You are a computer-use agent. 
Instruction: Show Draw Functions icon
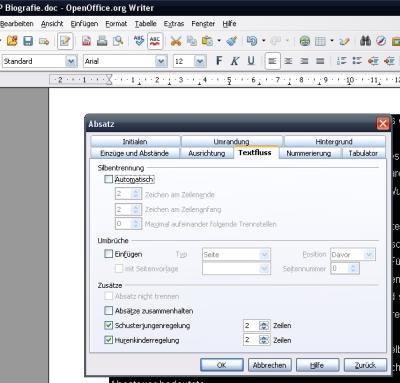[344, 41]
